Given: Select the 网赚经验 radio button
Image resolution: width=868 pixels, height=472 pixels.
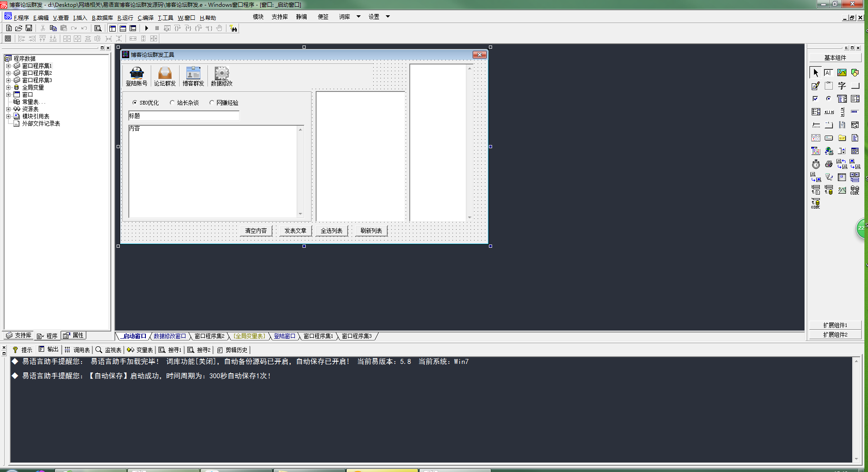Looking at the screenshot, I should click(x=212, y=103).
